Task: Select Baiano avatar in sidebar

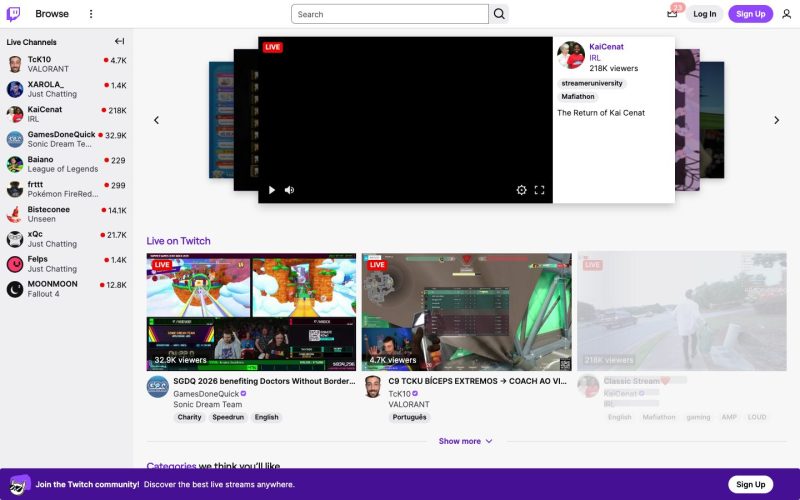Action: [x=15, y=164]
